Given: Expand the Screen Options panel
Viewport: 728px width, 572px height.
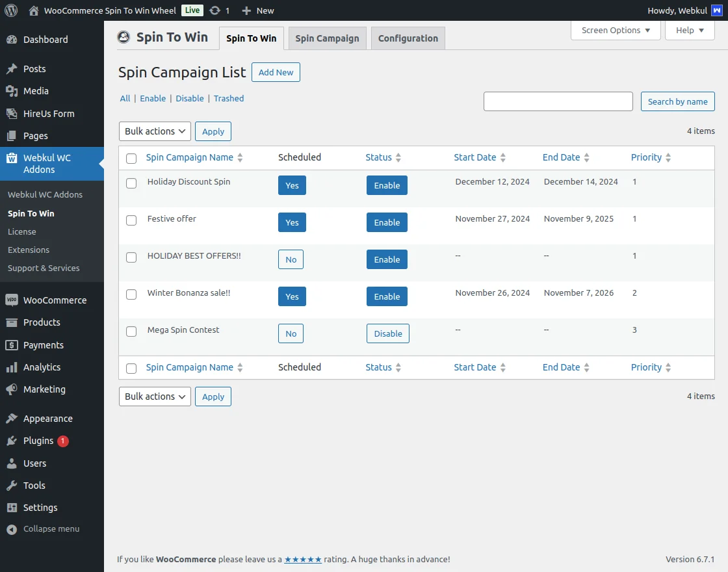Looking at the screenshot, I should point(615,31).
